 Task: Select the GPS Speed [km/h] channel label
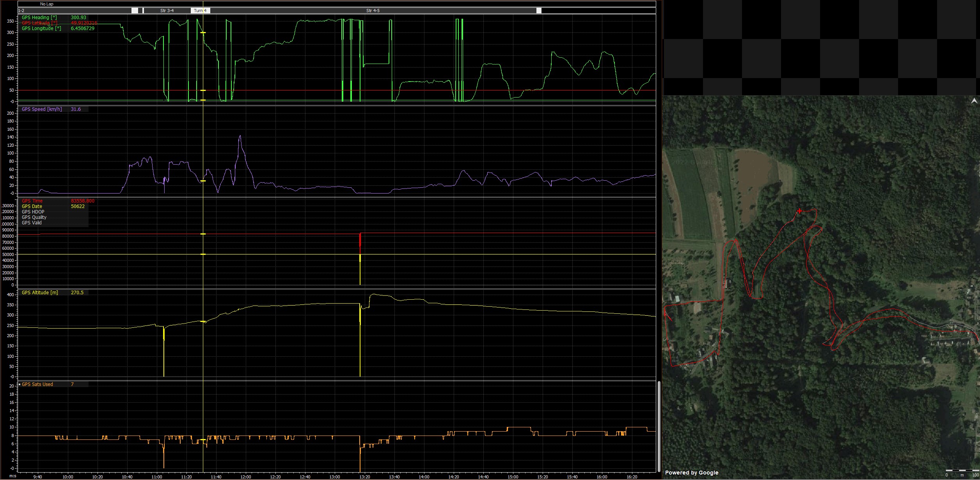tap(41, 109)
